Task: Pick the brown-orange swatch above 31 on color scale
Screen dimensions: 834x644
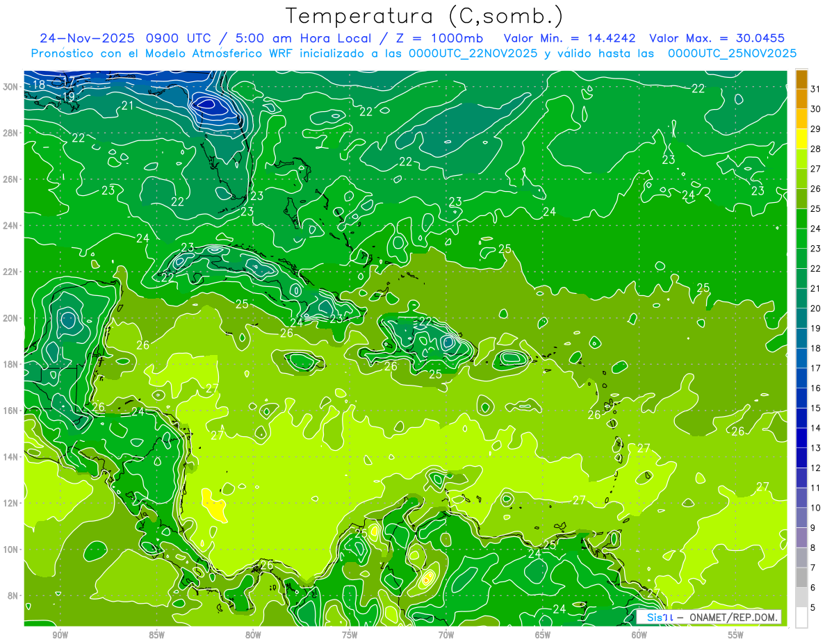Action: [x=801, y=79]
